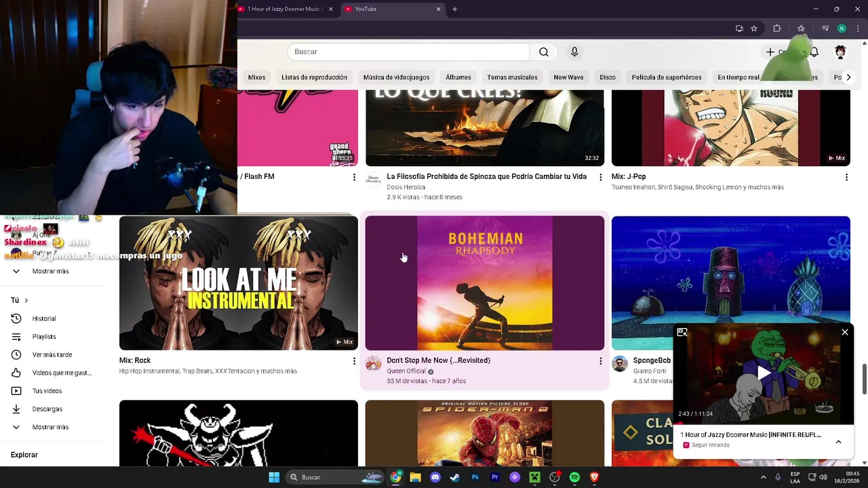Open Chrome extensions puzzle icon
The height and width of the screenshot is (488, 868).
pyautogui.click(x=777, y=28)
